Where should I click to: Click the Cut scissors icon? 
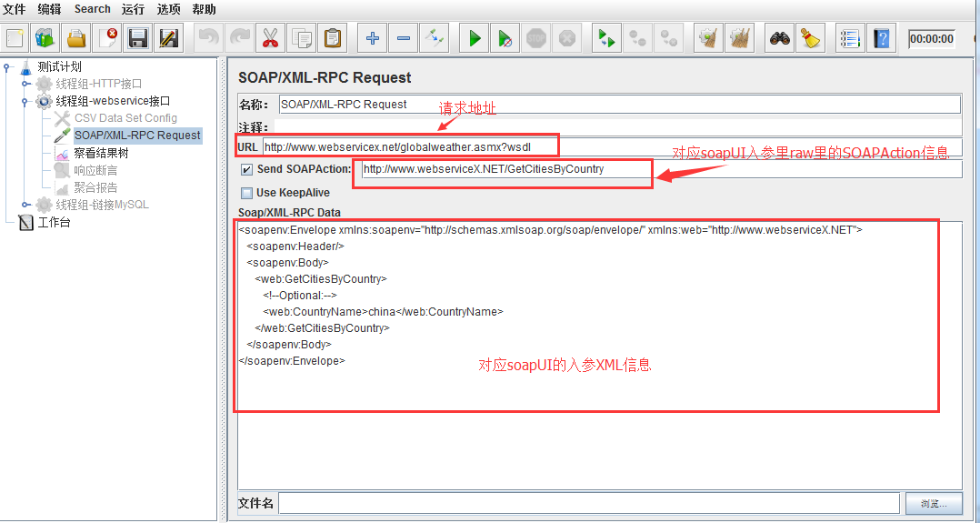click(x=270, y=39)
